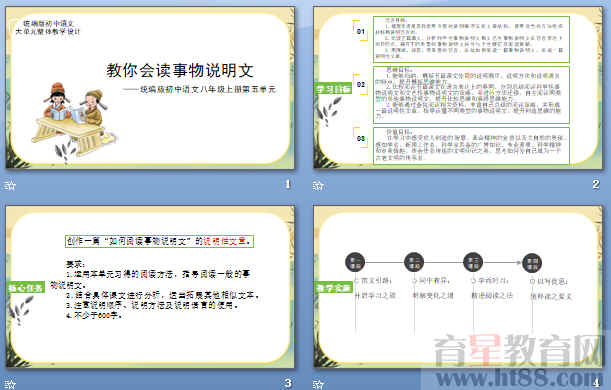Select slide 2 thumbnail with 学习目标
Screen dimensions: 611x390
tap(458, 88)
